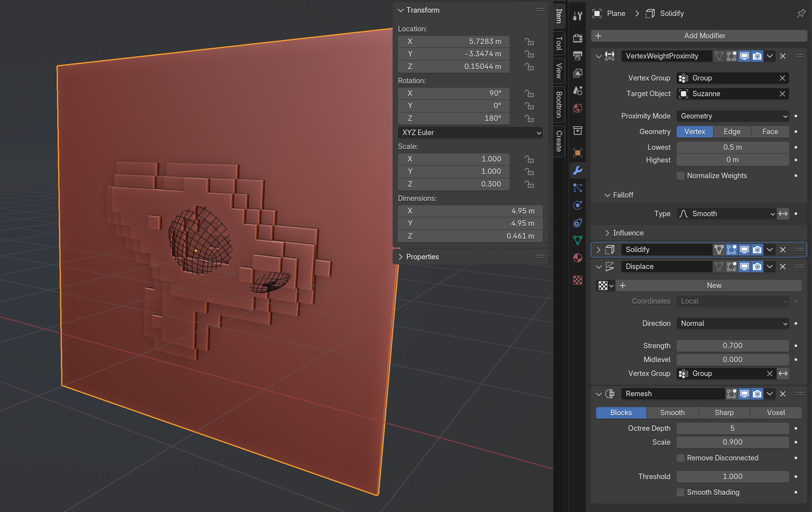Enable the Remove Disconnected checkbox
This screenshot has height=512, width=812.
pyautogui.click(x=681, y=458)
